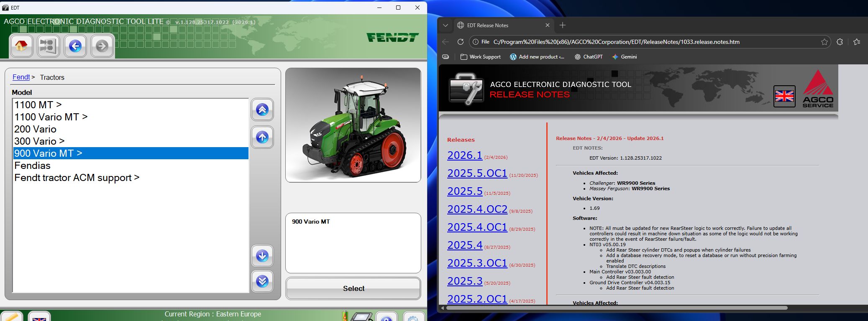
Task: Click the AGCO Service logo
Action: 818,89
